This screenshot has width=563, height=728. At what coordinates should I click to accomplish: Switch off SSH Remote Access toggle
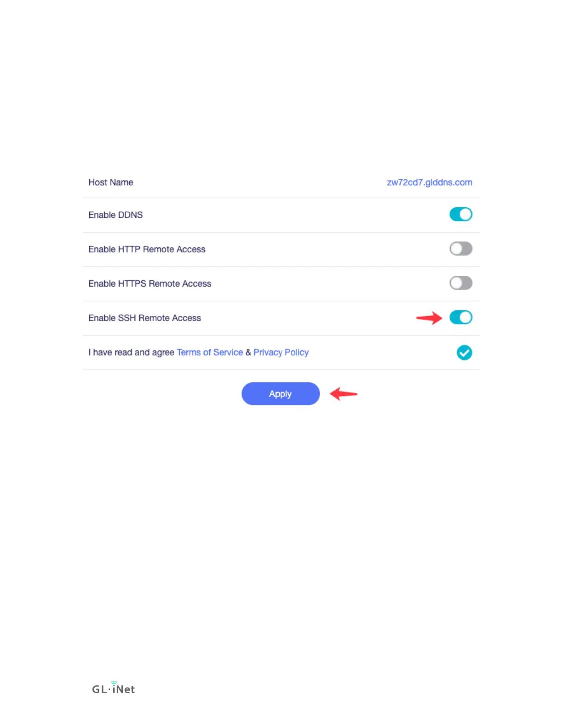(461, 318)
